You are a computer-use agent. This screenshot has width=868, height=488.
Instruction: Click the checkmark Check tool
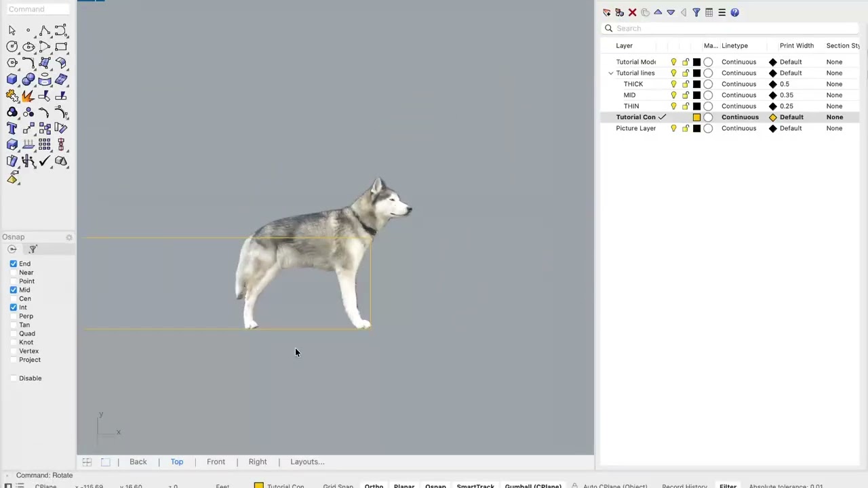pyautogui.click(x=45, y=161)
